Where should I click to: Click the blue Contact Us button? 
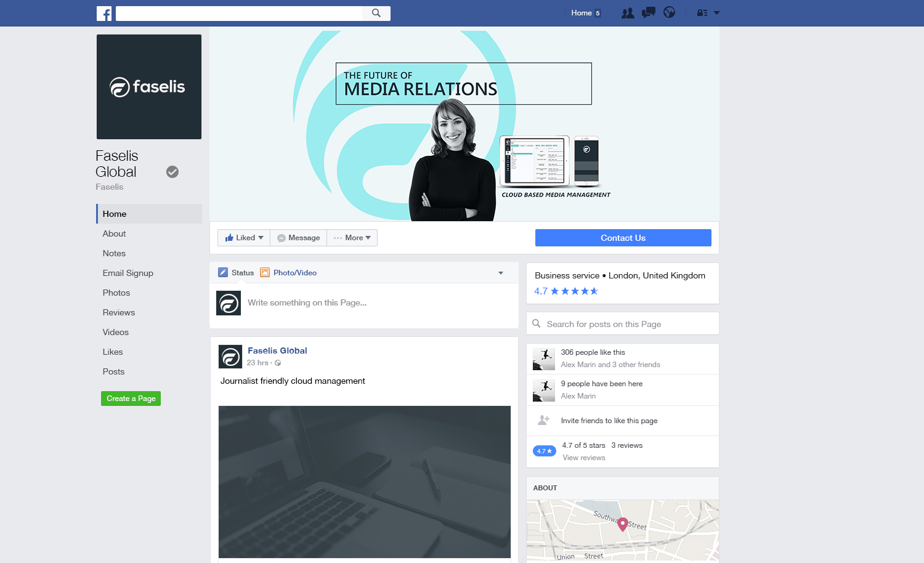click(x=623, y=238)
